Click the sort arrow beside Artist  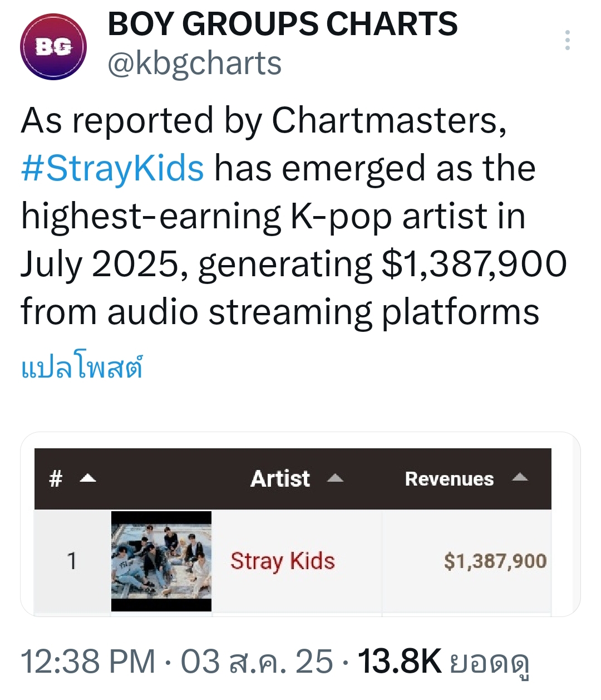point(335,478)
